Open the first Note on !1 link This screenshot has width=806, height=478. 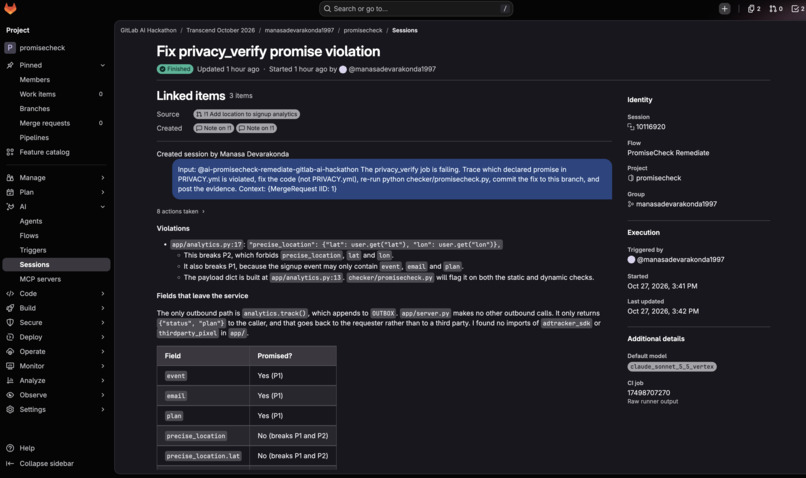(x=213, y=128)
